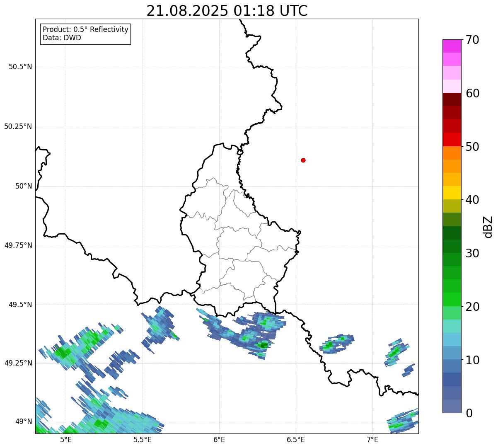
Task: Click the grey-blue swatch at colorbar bottom
Action: [452, 406]
